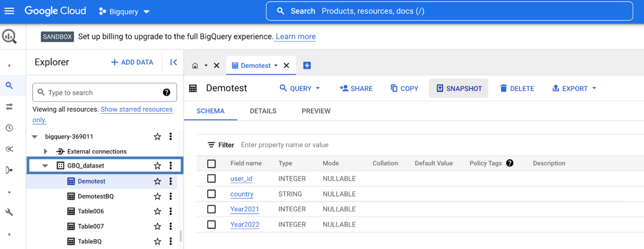Open a new query tab
The image size is (644, 249).
pos(307,65)
